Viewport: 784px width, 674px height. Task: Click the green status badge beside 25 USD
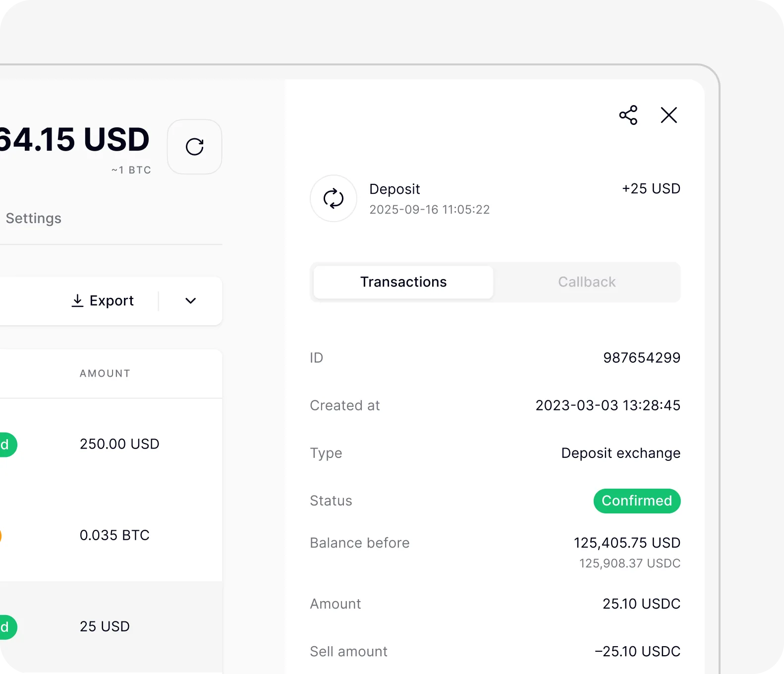tap(7, 627)
